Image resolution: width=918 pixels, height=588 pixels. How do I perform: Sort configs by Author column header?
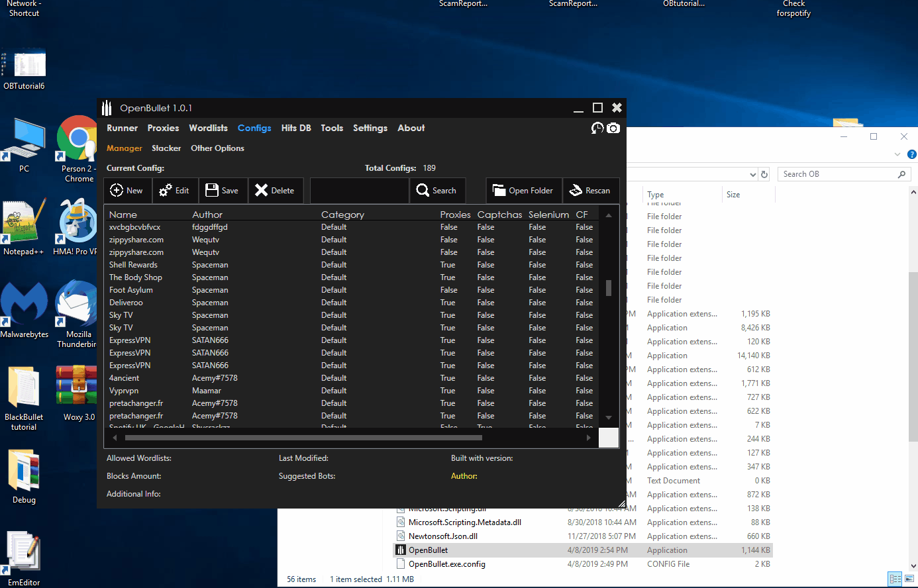tap(207, 215)
